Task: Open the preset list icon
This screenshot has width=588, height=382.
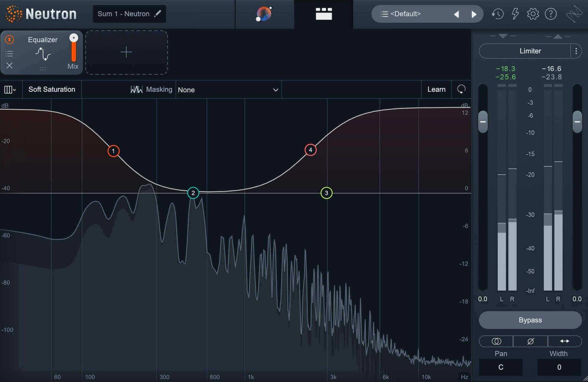Action: (384, 14)
